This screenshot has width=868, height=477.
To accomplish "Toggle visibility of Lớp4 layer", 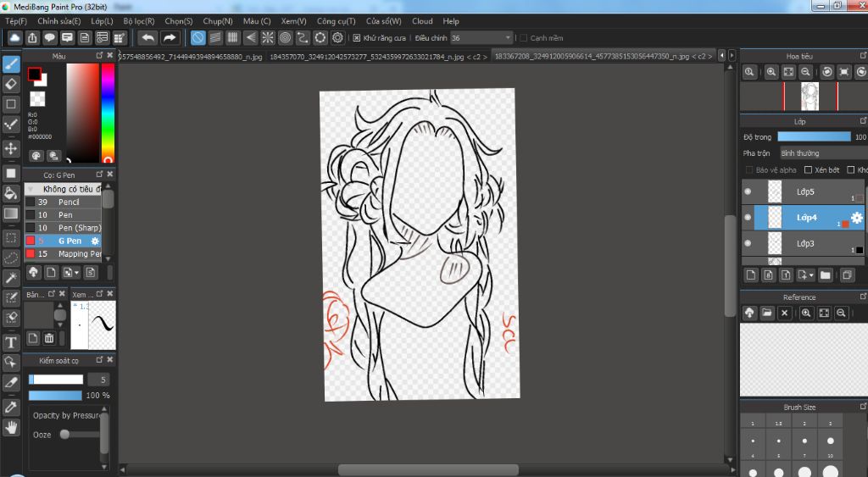I will [x=748, y=218].
